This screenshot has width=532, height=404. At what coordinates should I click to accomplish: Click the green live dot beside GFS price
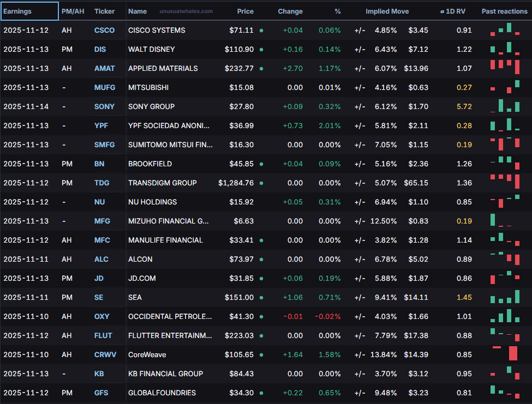[x=261, y=393]
